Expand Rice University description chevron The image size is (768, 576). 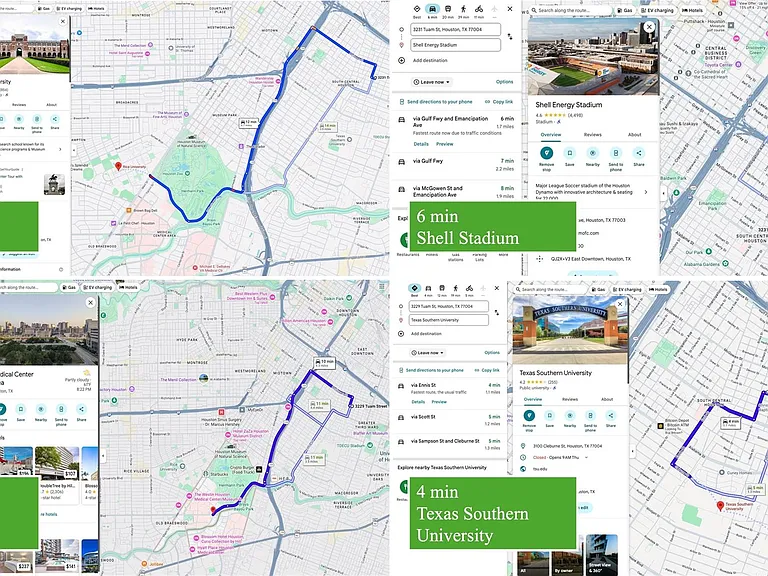click(60, 149)
